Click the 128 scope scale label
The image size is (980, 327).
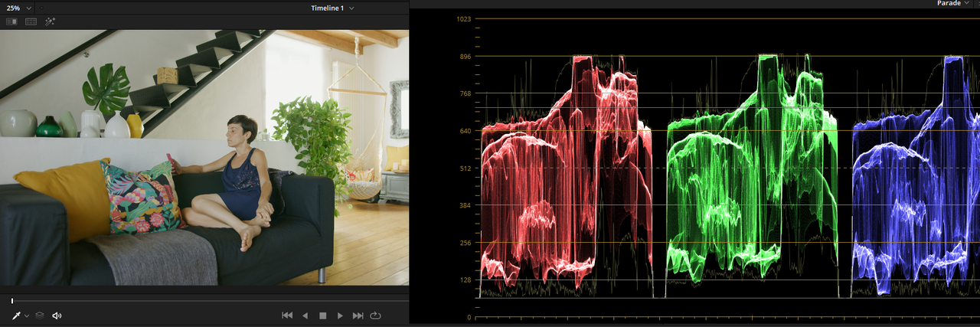point(464,280)
